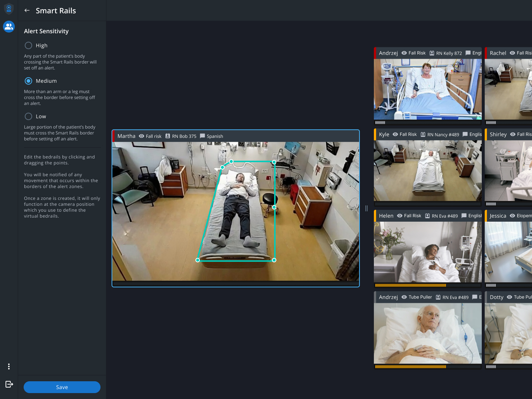Click RN Kelly 872 badge icon

432,53
